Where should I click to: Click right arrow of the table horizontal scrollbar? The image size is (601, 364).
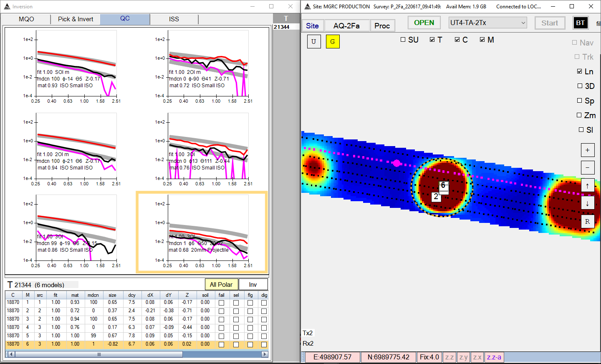[x=264, y=354]
